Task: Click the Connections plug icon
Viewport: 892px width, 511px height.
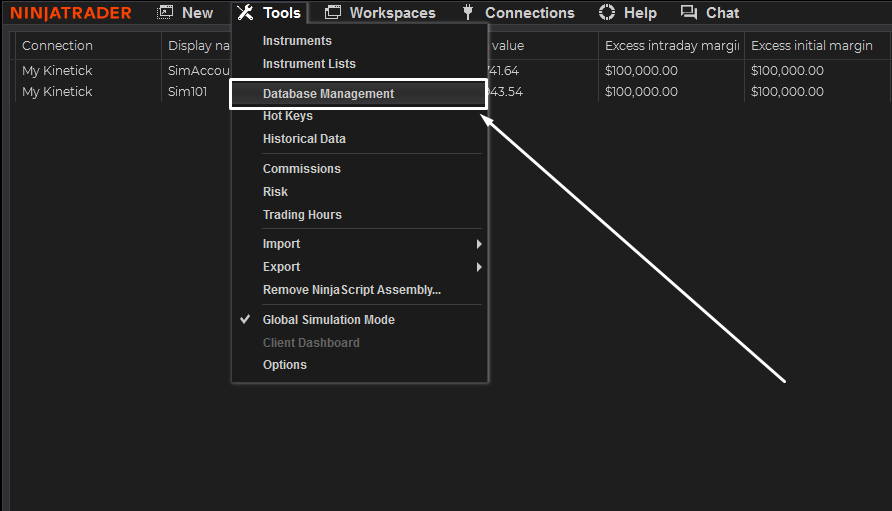Action: point(468,12)
